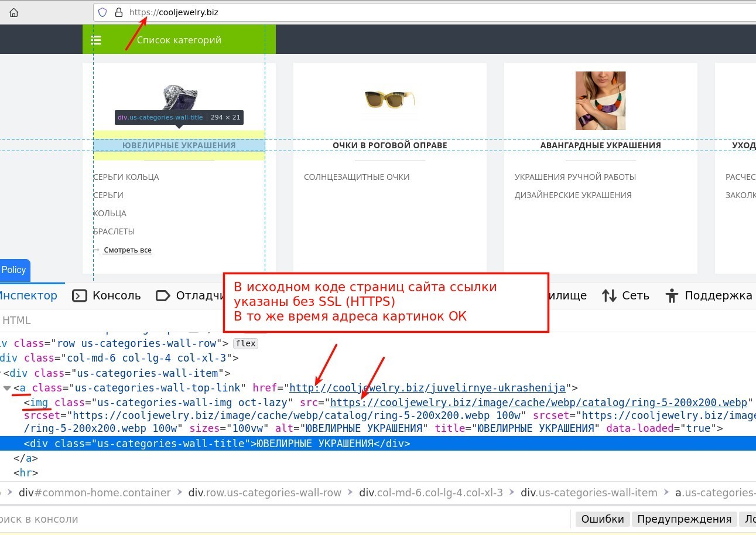The width and height of the screenshot is (756, 535).
Task: Collapse the us-categories-wall-top-link anchor node
Action: tap(7, 388)
